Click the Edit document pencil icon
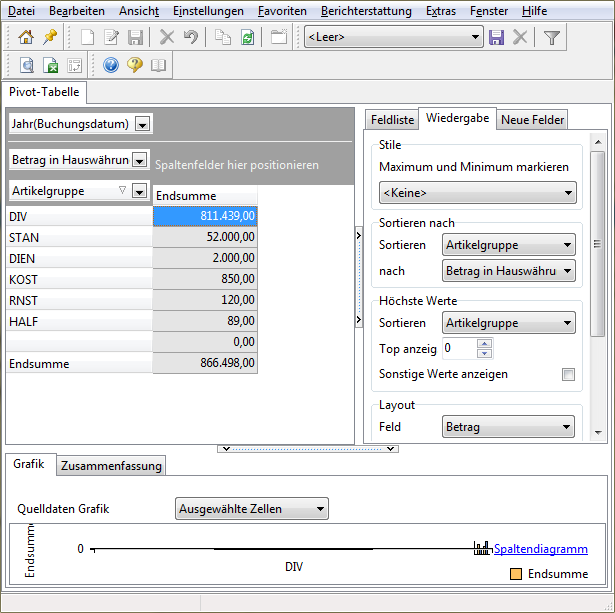615x613 pixels. coord(111,37)
